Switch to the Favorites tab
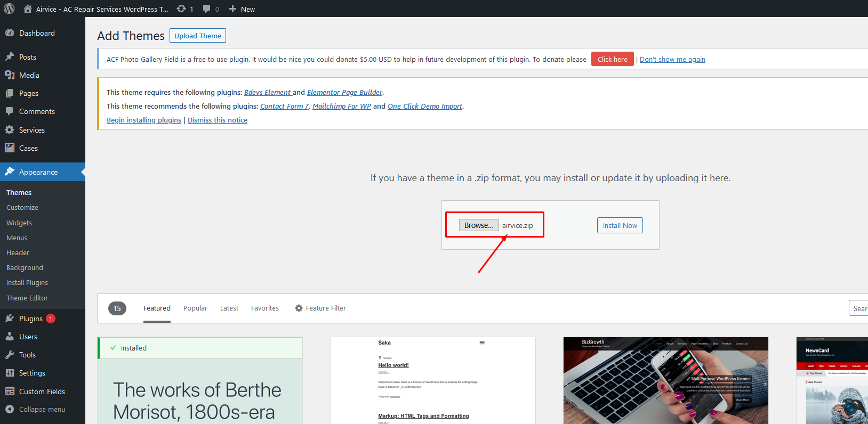Screen dimensions: 868x424 (x=265, y=308)
